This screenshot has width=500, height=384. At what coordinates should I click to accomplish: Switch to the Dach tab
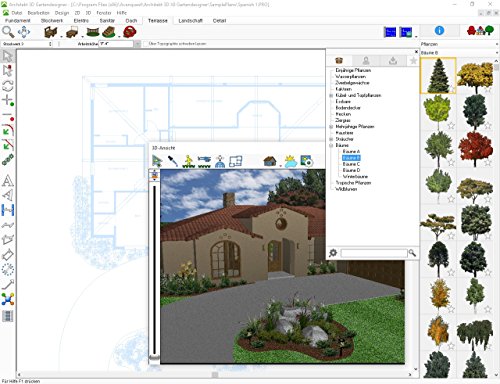pos(131,21)
